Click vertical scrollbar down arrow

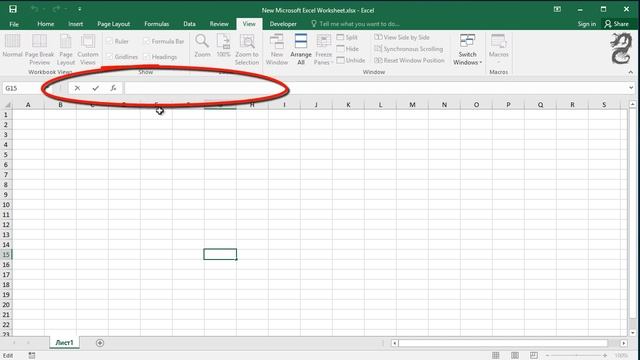632,333
